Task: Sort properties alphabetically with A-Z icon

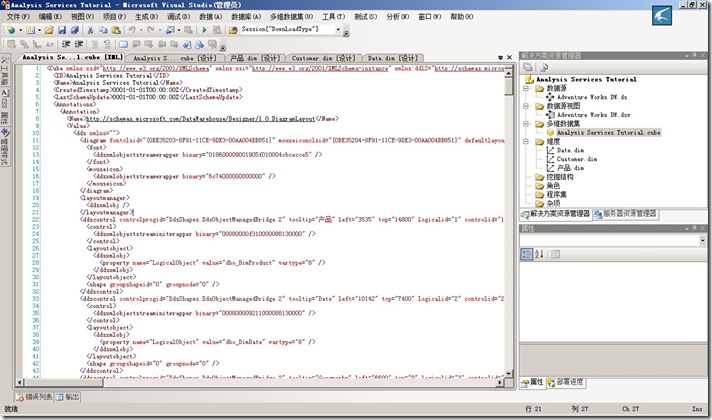Action: 539,254
